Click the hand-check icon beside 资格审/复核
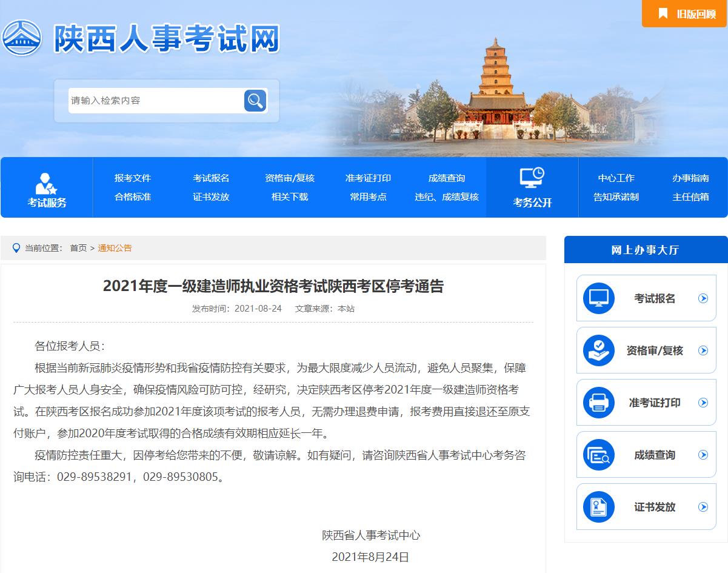Image resolution: width=728 pixels, height=573 pixels. coord(598,350)
